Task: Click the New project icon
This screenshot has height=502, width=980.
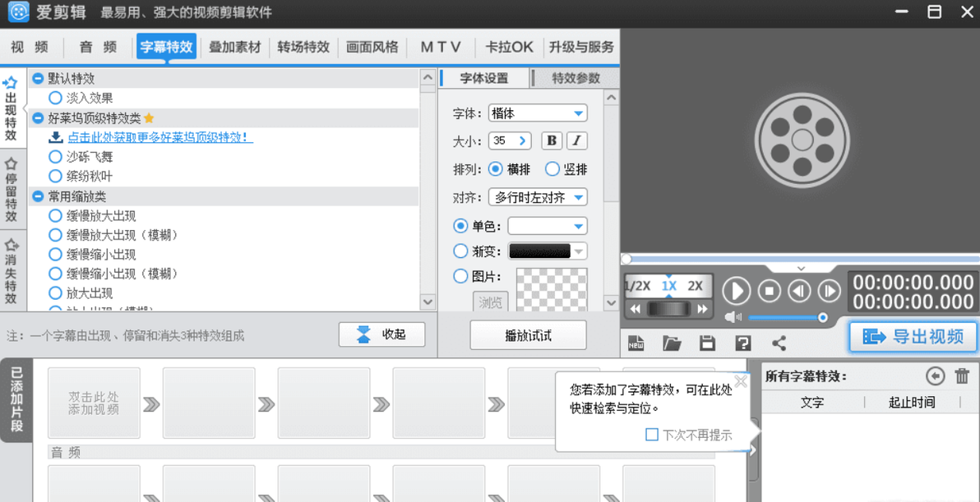Action: point(636,343)
